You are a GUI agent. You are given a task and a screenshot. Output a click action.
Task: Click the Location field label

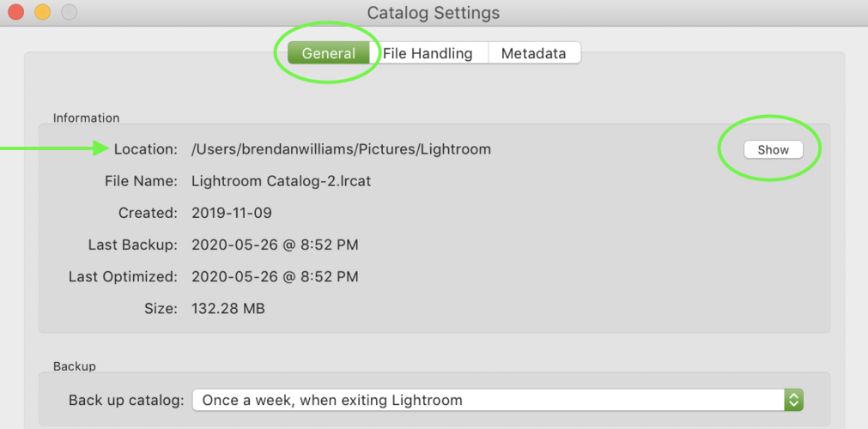[145, 149]
